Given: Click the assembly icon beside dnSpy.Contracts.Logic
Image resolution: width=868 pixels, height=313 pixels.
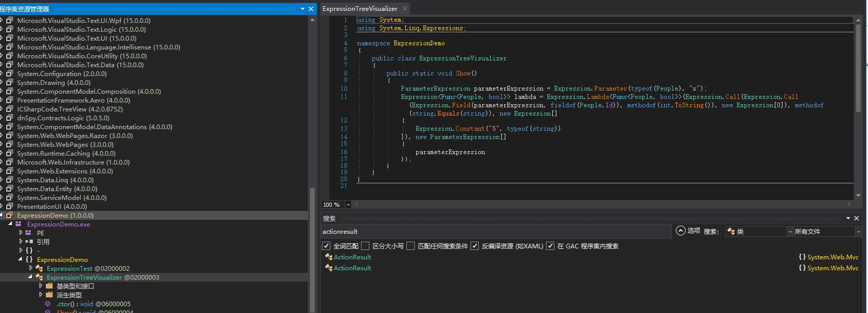Looking at the screenshot, I should (x=9, y=118).
